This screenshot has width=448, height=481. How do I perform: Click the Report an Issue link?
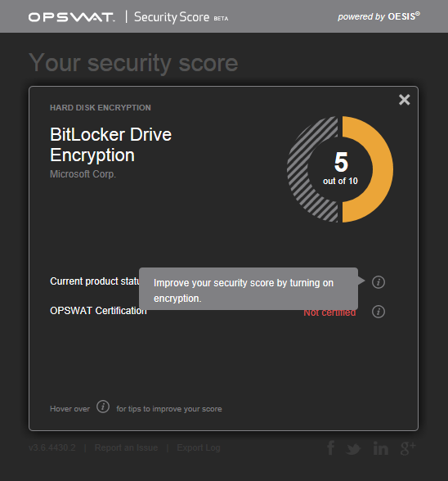[x=127, y=448]
